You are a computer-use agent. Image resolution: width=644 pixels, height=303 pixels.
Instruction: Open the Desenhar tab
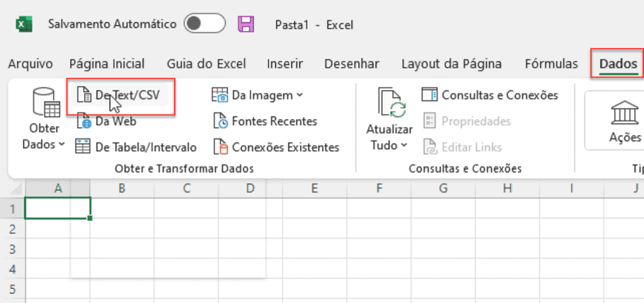click(x=352, y=64)
